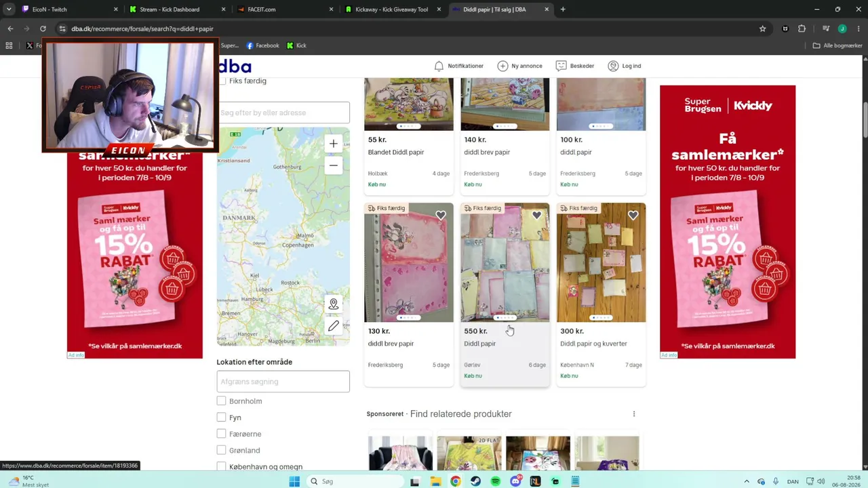Click the map draw-area pencil button
This screenshot has width=868, height=488.
point(333,327)
